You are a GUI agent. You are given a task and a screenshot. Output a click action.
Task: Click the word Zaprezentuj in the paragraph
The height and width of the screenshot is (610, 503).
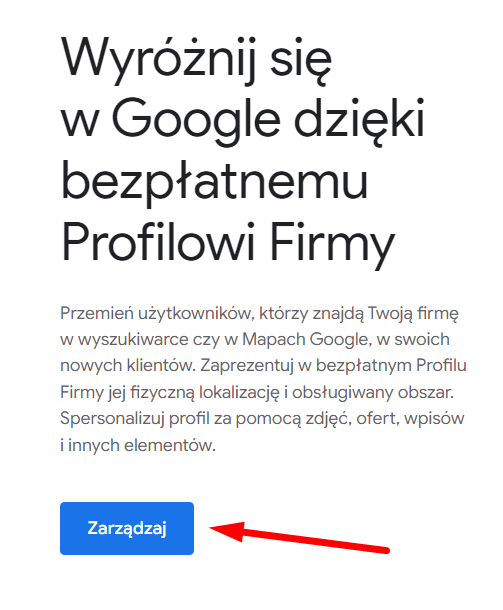pyautogui.click(x=247, y=366)
